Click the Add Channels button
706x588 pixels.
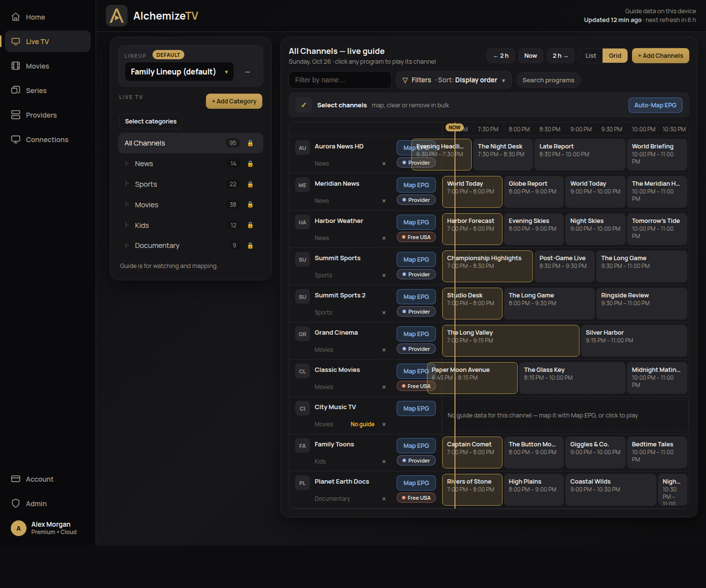coord(660,55)
